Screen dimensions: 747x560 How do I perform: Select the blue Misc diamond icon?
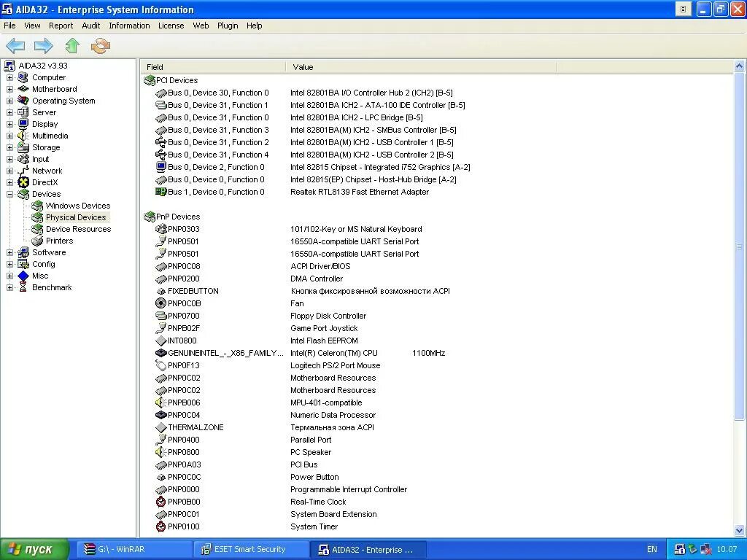click(x=23, y=276)
